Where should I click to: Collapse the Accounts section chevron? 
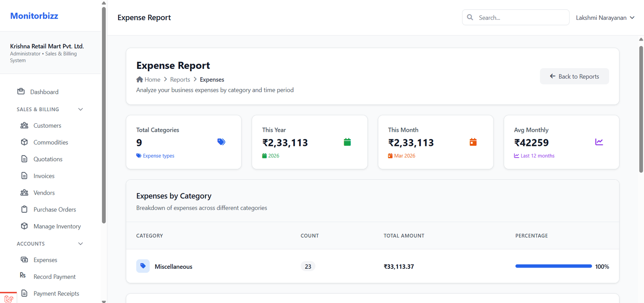[80, 243]
